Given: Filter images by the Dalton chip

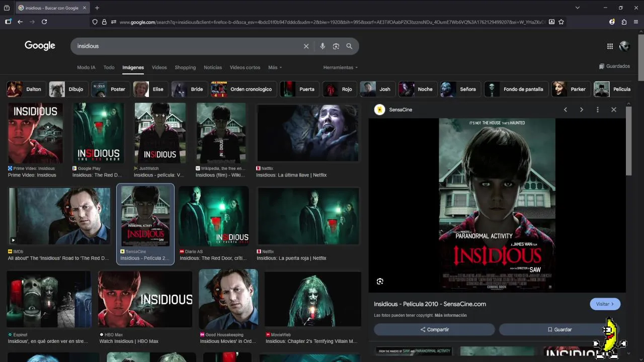Looking at the screenshot, I should point(26,89).
